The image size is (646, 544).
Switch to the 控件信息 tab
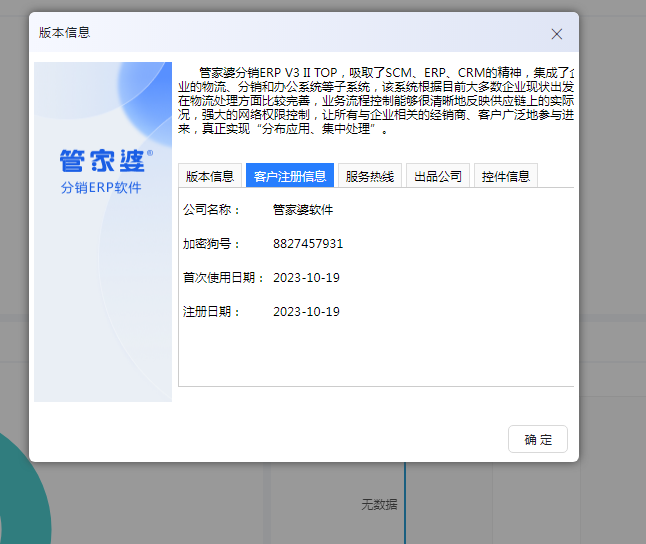(506, 176)
